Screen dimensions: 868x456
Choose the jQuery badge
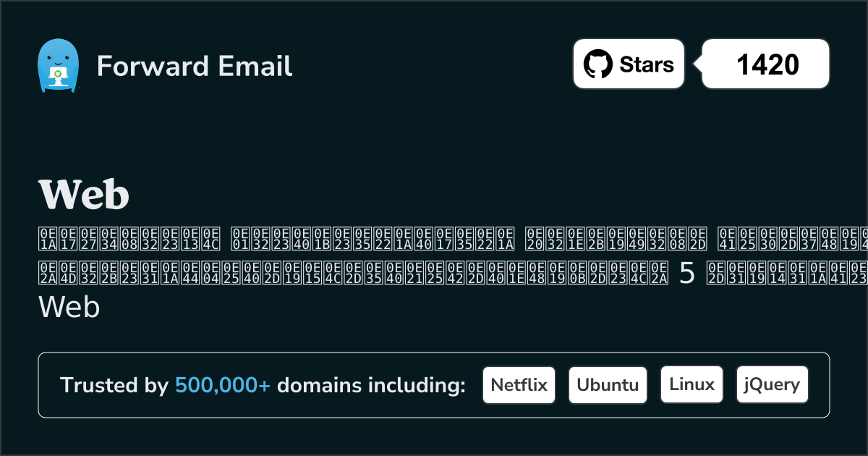point(772,384)
